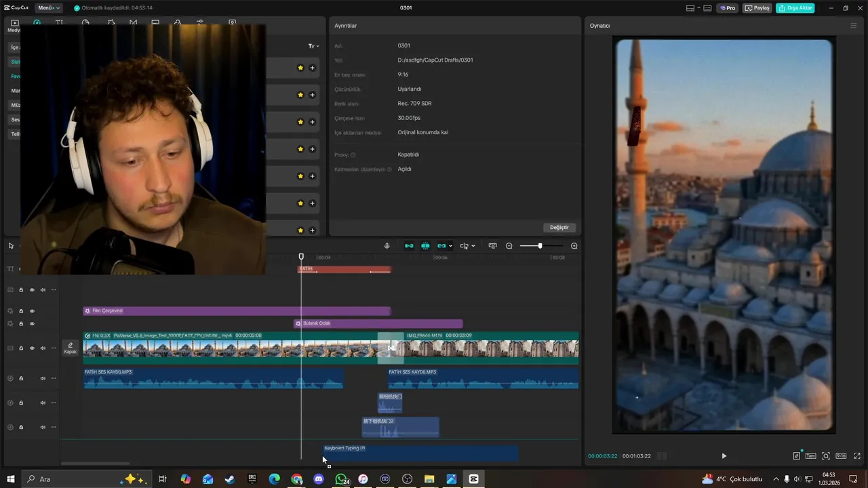
Task: Open the Menü dropdown in title bar
Action: click(x=49, y=8)
